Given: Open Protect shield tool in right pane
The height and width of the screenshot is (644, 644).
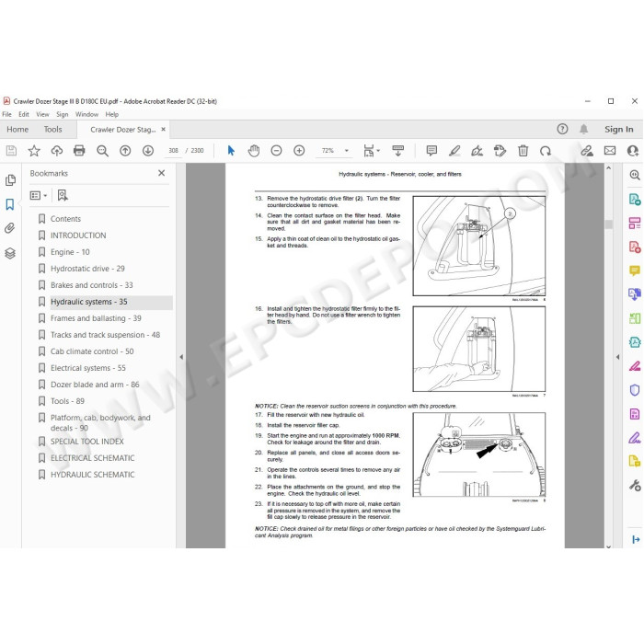Looking at the screenshot, I should pyautogui.click(x=635, y=390).
